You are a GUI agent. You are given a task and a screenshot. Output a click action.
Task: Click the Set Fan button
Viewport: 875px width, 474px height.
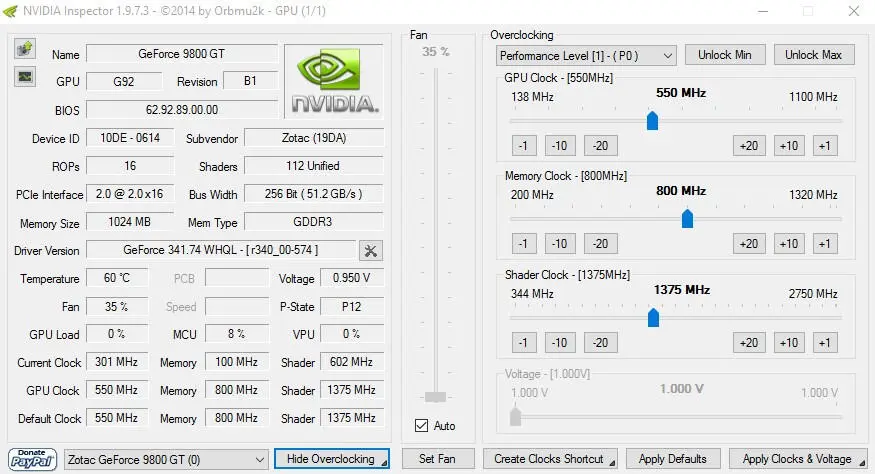pyautogui.click(x=438, y=459)
